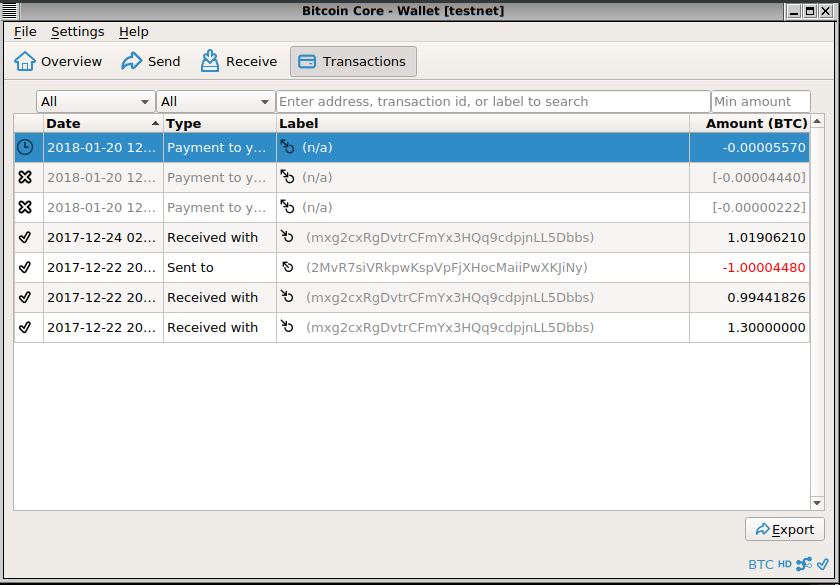This screenshot has height=585, width=840.
Task: Click the Transactions card icon
Action: point(307,62)
